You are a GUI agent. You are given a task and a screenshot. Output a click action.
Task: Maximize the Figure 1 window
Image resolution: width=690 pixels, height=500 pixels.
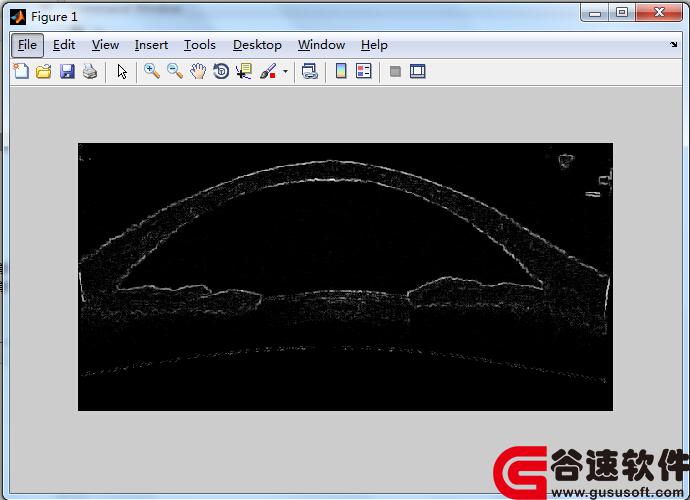tap(622, 13)
